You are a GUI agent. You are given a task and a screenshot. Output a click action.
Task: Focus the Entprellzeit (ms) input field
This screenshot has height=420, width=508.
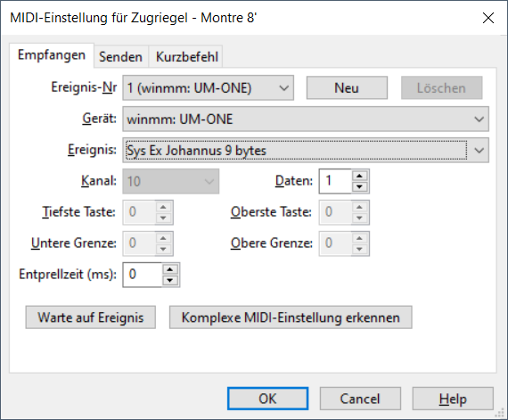click(143, 275)
